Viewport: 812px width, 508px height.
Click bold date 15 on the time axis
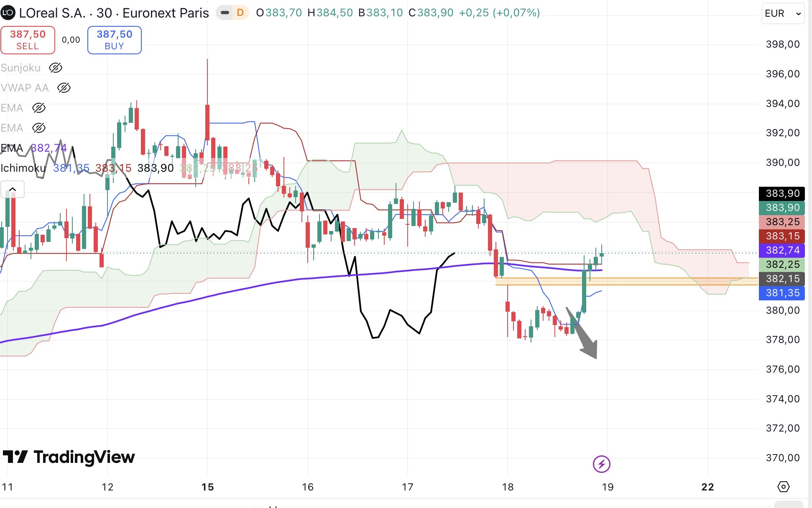point(207,487)
